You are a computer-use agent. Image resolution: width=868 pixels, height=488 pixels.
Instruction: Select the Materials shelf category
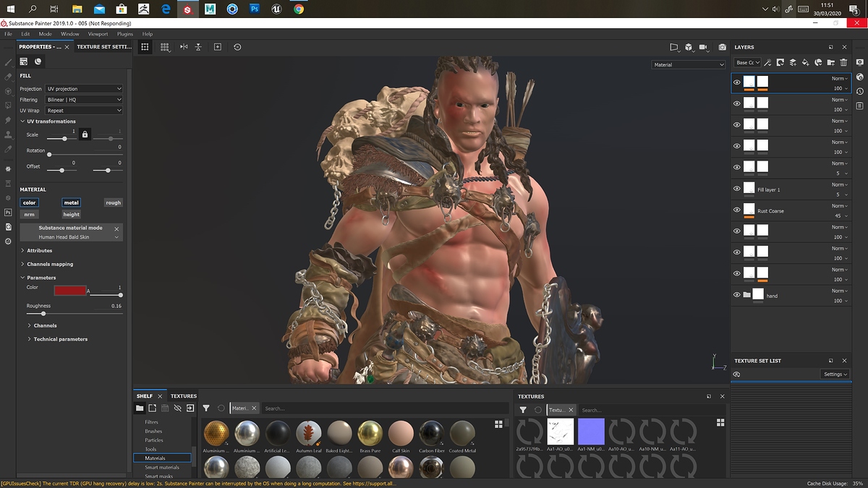(163, 458)
